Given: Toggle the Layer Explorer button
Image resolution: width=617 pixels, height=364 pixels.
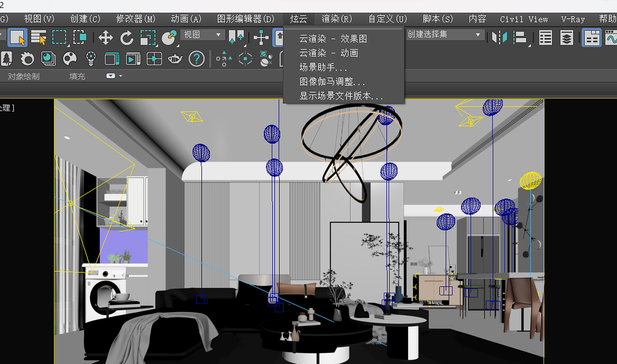Looking at the screenshot, I should pos(566,38).
